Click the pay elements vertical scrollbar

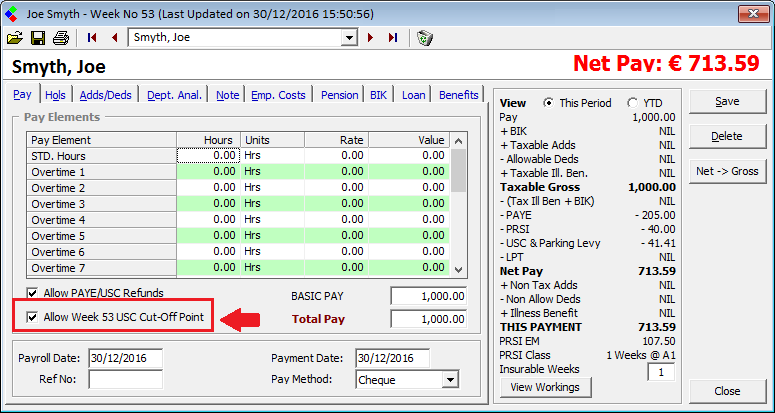point(459,210)
